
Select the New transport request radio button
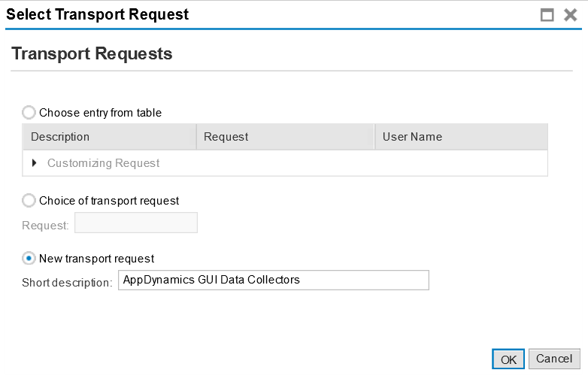[29, 258]
